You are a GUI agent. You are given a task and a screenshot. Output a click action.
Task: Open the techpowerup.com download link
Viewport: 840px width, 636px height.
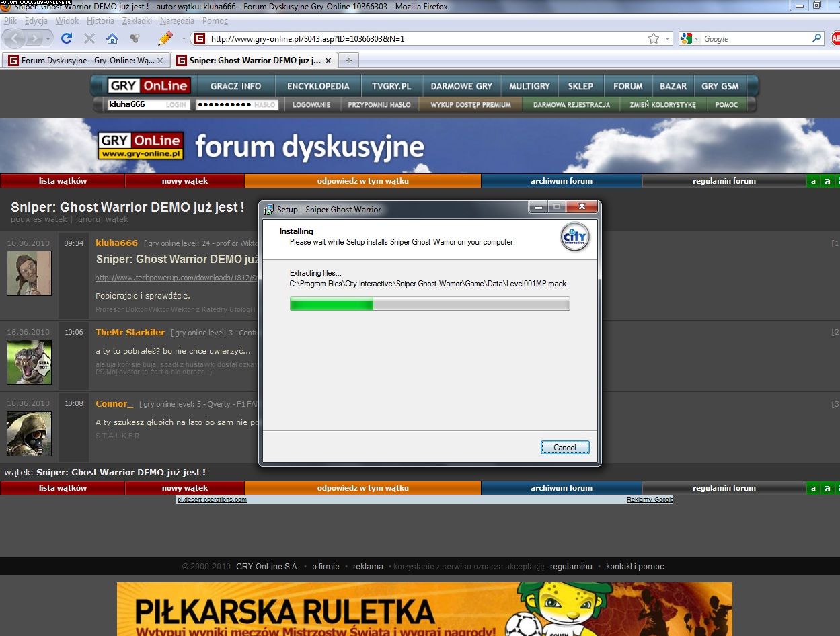tap(176, 278)
